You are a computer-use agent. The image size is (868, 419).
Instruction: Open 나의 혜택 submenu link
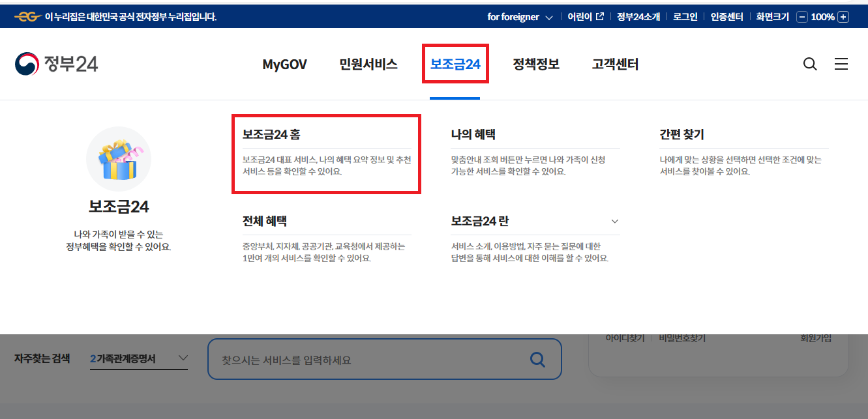tap(473, 135)
